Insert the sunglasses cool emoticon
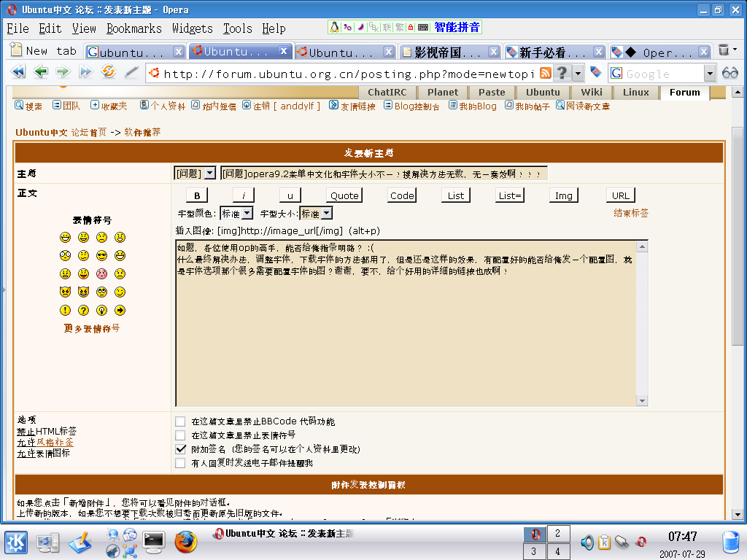 (101, 256)
